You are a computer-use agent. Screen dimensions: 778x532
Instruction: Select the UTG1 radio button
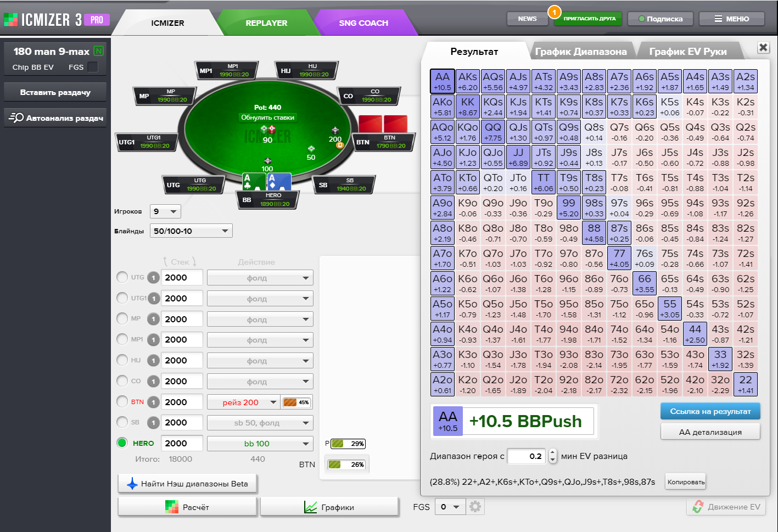(x=122, y=298)
